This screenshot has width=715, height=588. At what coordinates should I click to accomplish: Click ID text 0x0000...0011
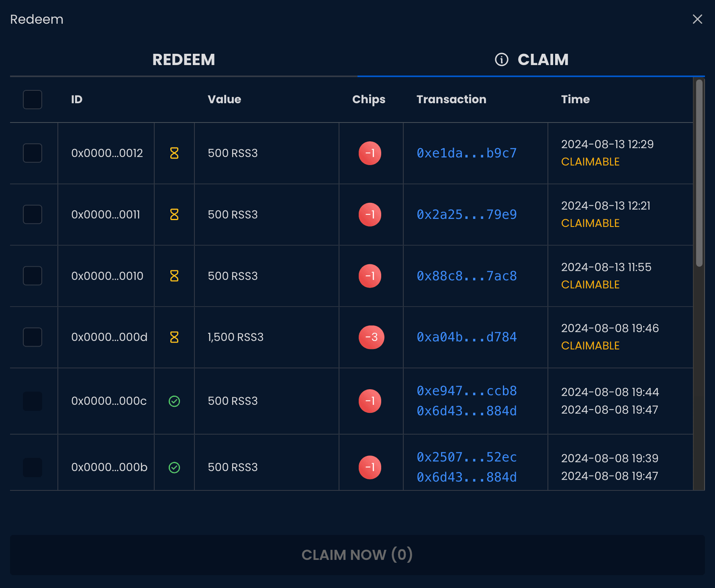pyautogui.click(x=106, y=214)
